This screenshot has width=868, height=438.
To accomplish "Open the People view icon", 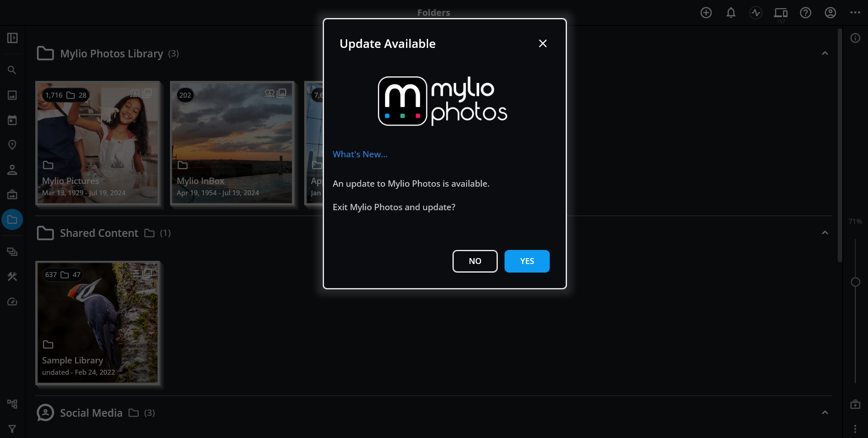I will pyautogui.click(x=12, y=170).
